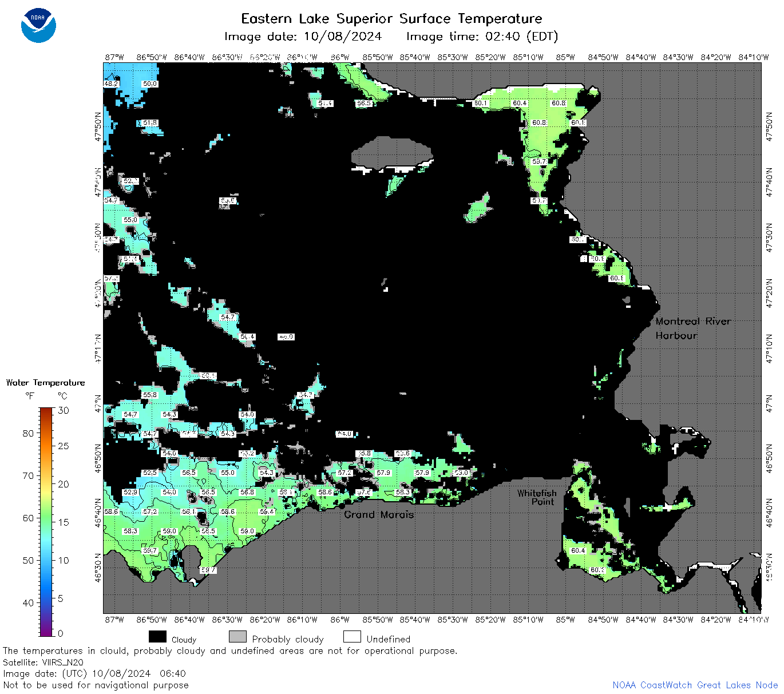This screenshot has height=694, width=784.
Task: Click the 'Whitefish Point' place label
Action: pyautogui.click(x=537, y=497)
